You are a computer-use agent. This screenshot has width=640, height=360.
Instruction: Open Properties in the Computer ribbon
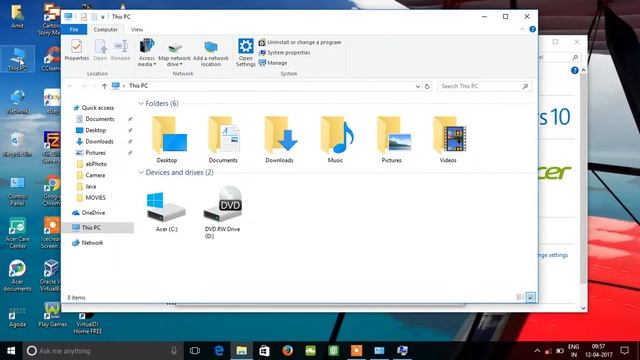(76, 50)
